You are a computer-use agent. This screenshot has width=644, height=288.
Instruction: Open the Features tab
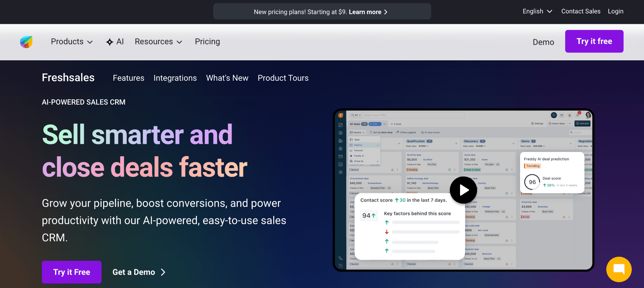pos(129,78)
